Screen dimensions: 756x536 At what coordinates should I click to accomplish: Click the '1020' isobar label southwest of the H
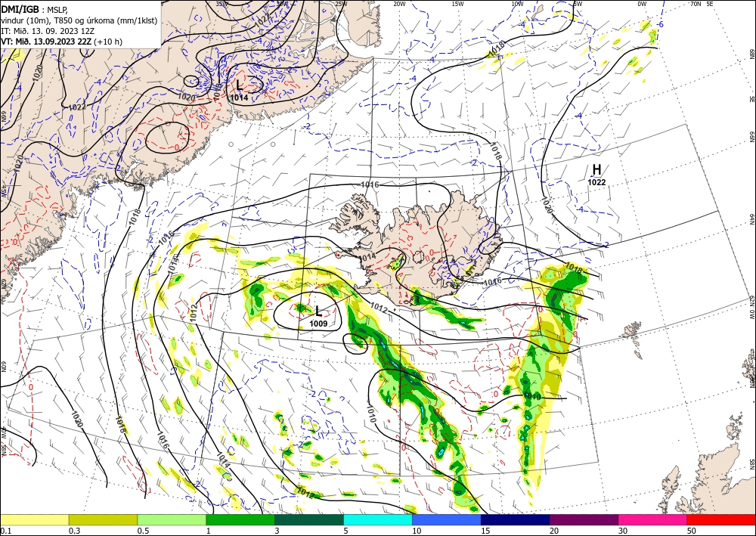point(547,205)
